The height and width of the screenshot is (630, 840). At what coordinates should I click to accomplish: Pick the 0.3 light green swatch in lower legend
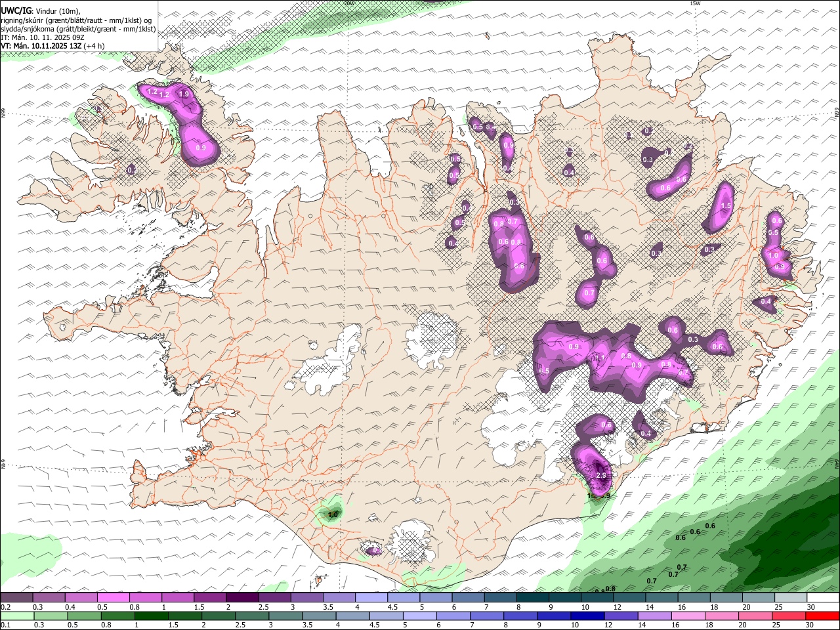click(51, 616)
